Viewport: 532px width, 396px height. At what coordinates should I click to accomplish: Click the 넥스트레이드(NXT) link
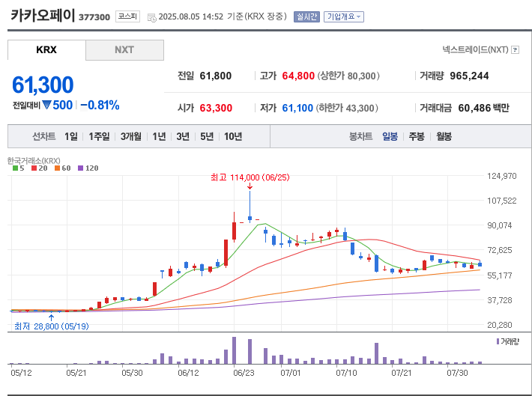(x=475, y=50)
